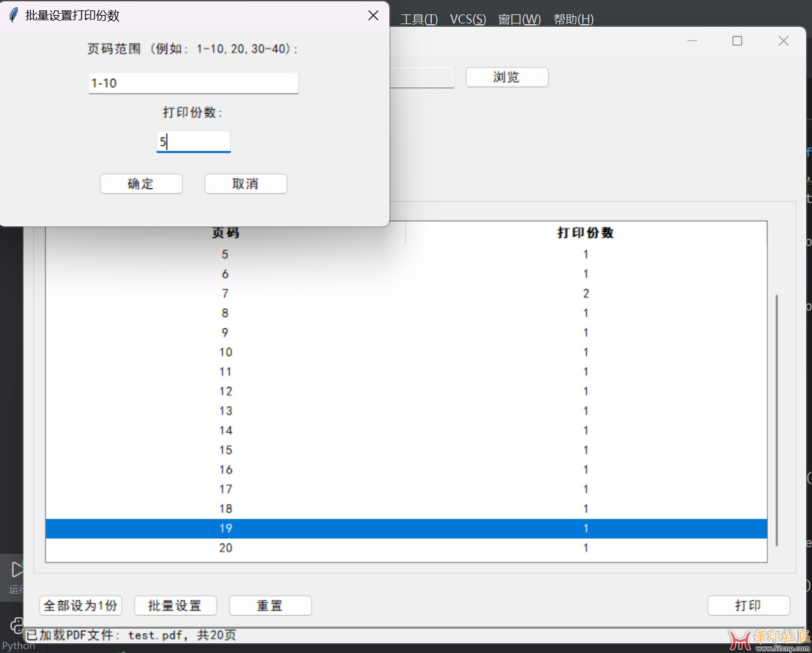The width and height of the screenshot is (812, 653).
Task: Close the 批量设置打印份数 dialog
Action: (373, 15)
